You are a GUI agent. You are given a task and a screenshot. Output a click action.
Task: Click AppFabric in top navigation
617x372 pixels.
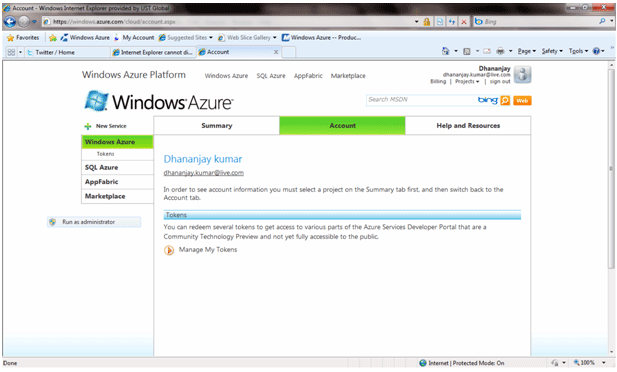tap(308, 76)
